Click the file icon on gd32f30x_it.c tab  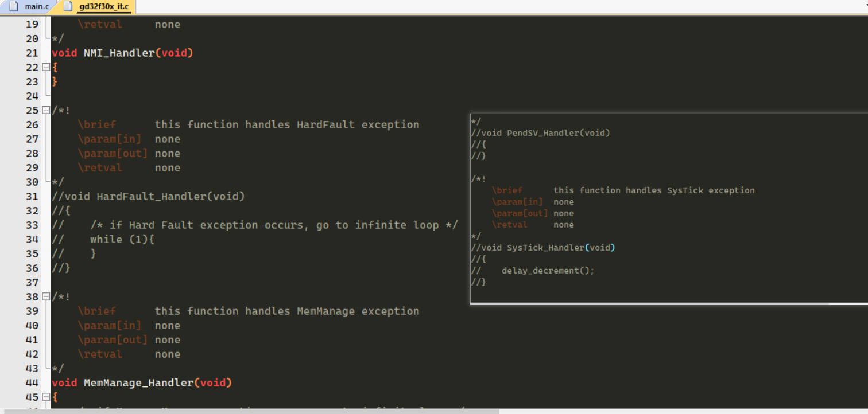(68, 7)
